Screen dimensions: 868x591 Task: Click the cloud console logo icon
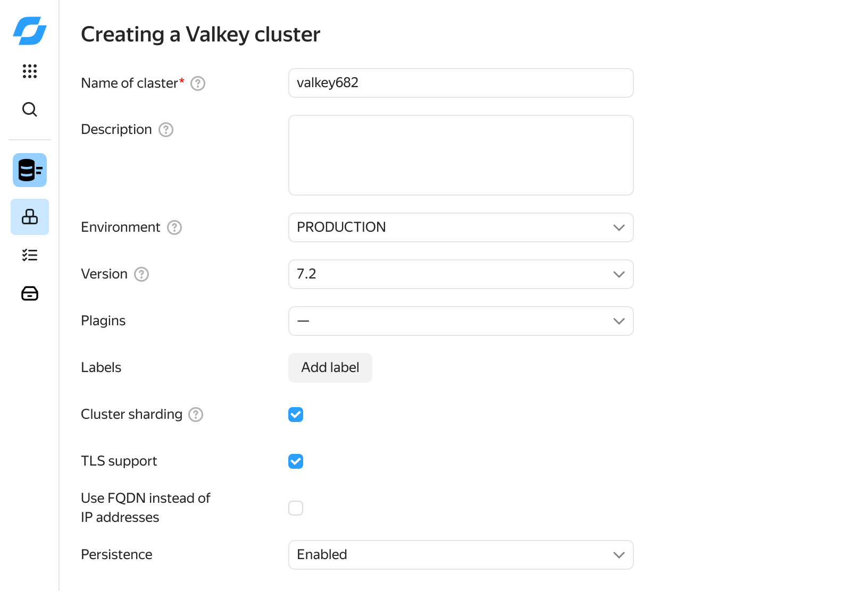30,31
